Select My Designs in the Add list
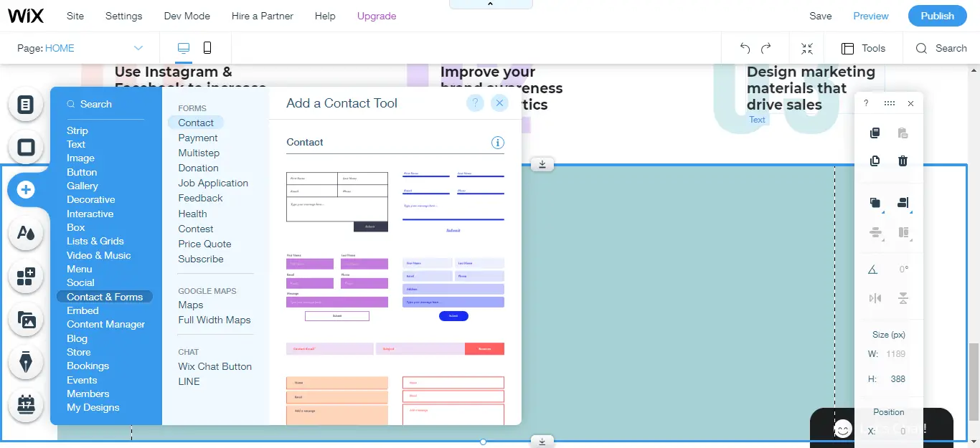The image size is (980, 448). click(93, 407)
